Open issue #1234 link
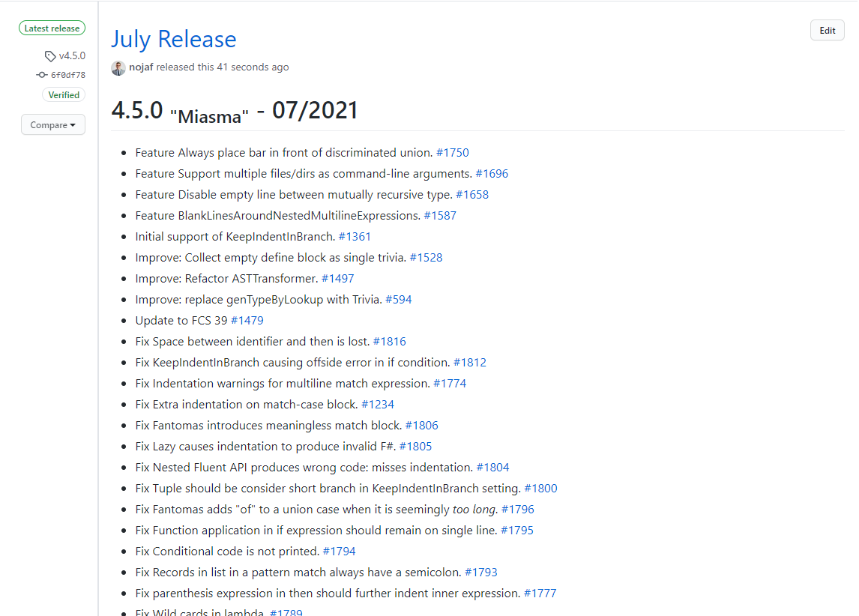 [378, 405]
